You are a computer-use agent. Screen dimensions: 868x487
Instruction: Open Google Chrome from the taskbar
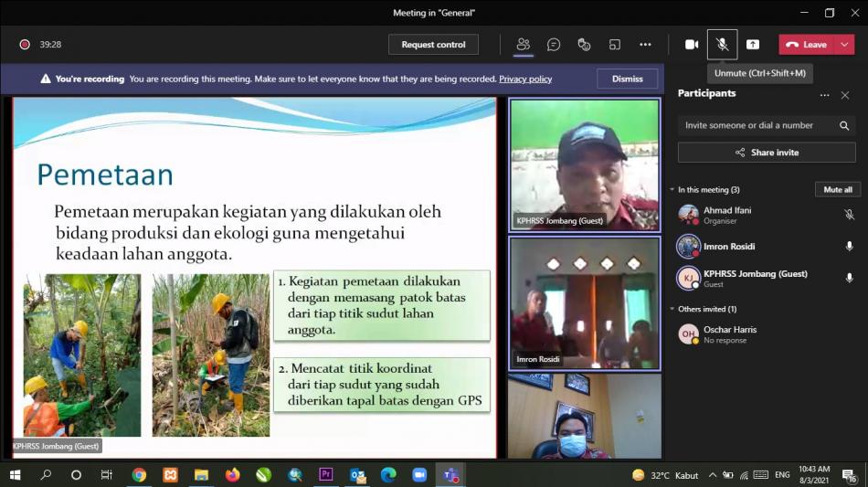coord(139,475)
